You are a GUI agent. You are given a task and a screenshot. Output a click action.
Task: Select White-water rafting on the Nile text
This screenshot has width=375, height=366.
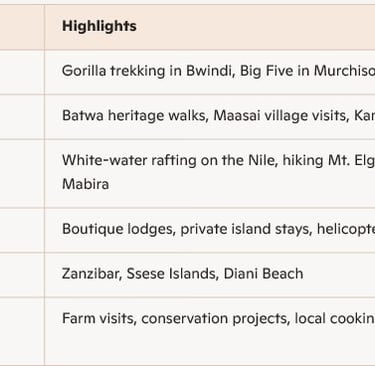coord(169,160)
